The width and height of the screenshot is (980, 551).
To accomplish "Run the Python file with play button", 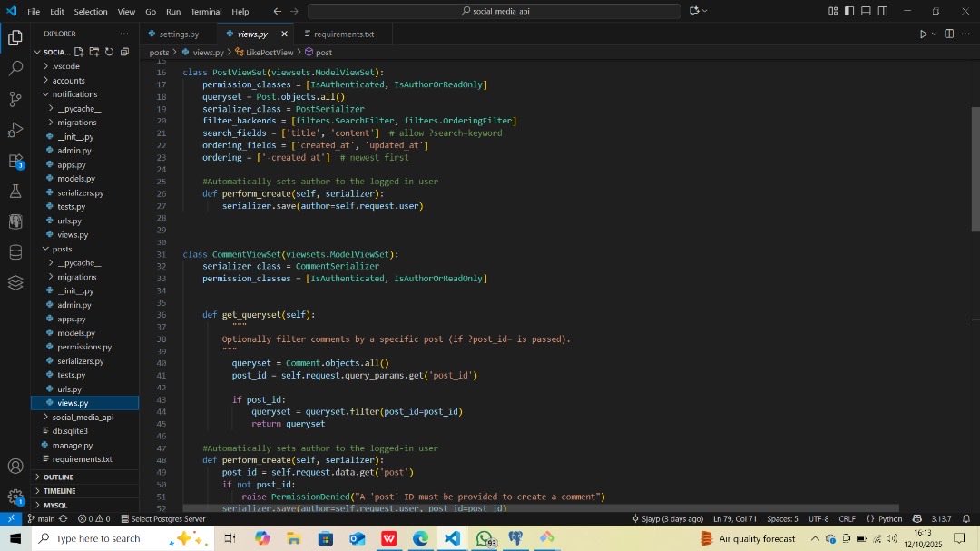I will click(x=923, y=34).
